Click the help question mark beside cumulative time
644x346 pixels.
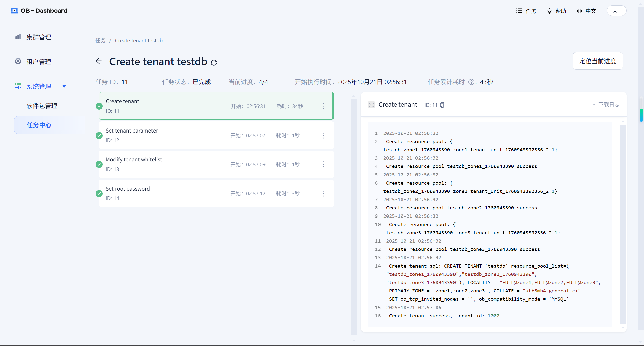[471, 82]
